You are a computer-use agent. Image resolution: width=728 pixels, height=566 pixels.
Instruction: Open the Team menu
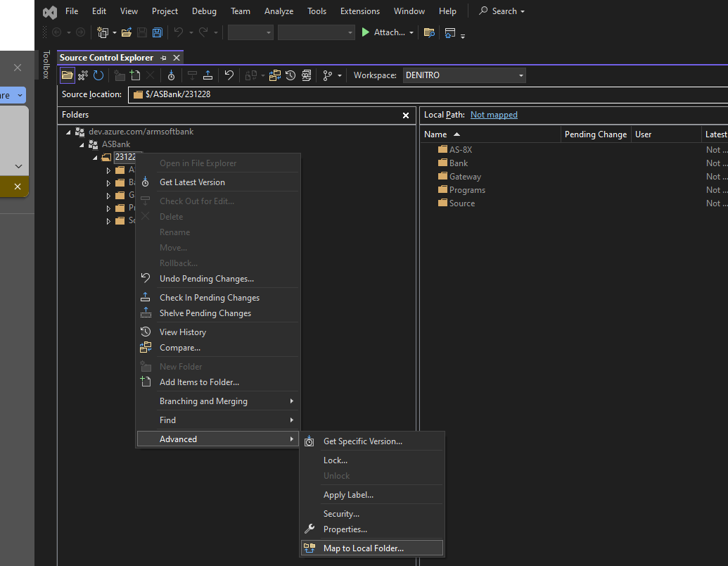coord(240,11)
